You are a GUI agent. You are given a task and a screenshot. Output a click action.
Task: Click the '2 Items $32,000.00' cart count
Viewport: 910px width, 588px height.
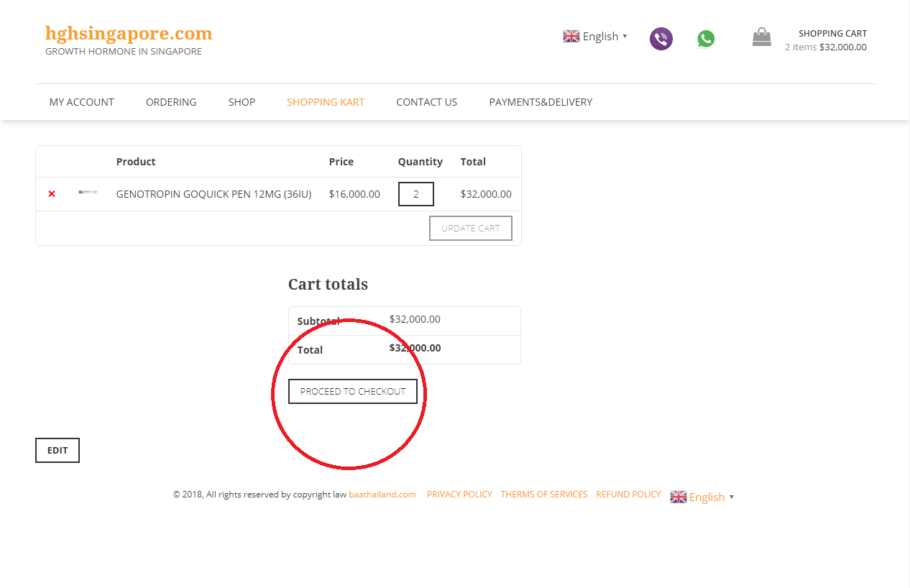826,47
